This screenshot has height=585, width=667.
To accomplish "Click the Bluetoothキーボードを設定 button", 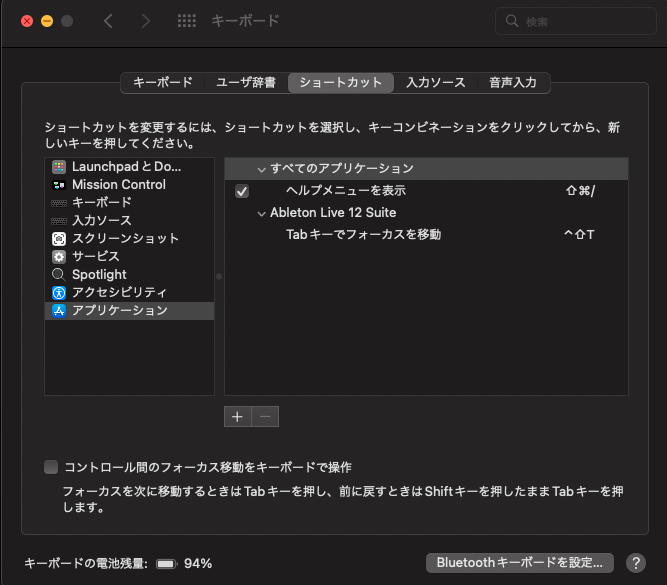I will [519, 563].
